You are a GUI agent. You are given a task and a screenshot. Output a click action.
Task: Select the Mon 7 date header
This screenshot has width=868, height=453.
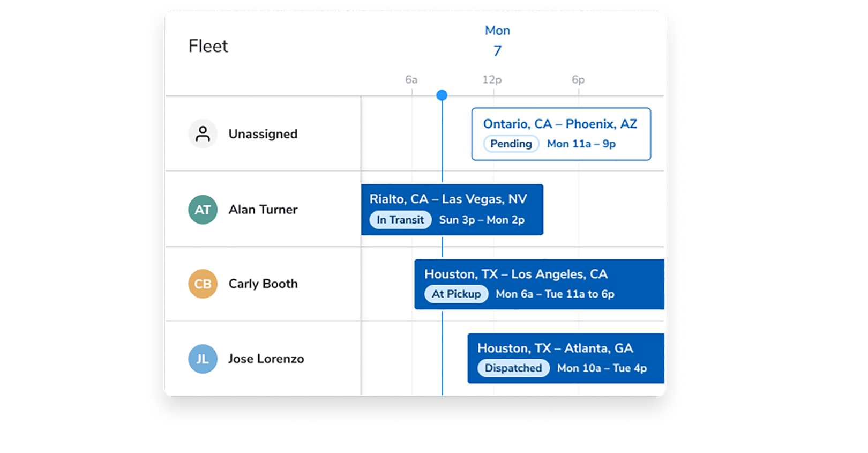coord(497,41)
